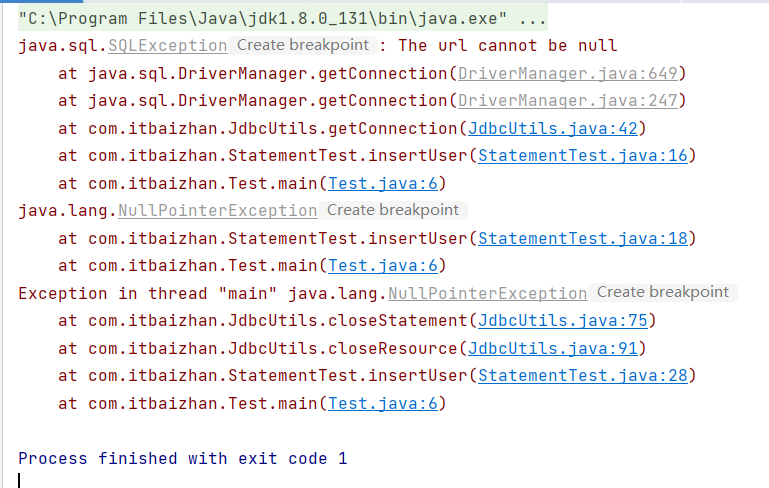Screen dimensions: 769x488
Task: Open Test.java:6 in SQLException stack trace
Action: click(383, 183)
